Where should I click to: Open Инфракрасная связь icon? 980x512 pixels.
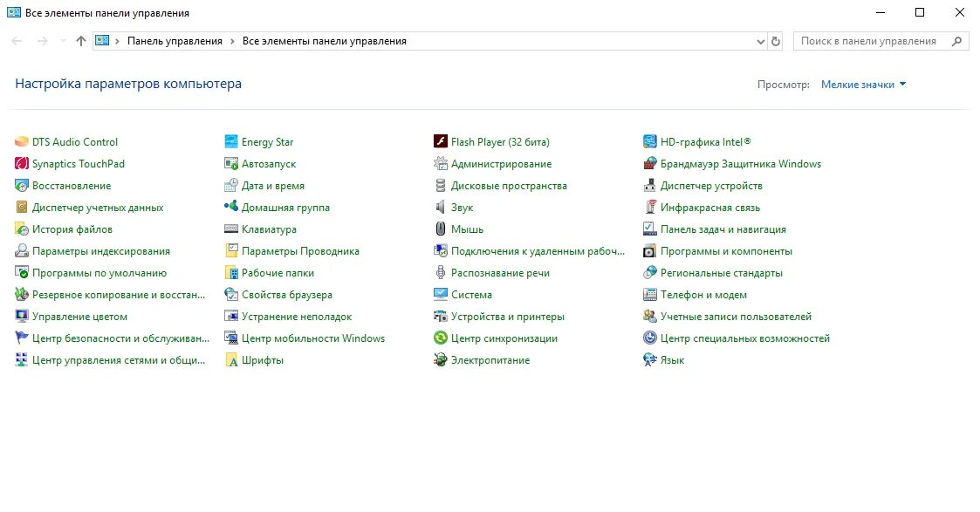click(650, 207)
